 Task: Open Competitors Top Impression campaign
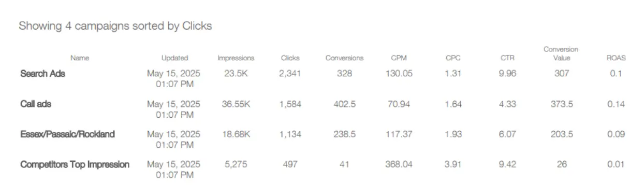(x=75, y=164)
